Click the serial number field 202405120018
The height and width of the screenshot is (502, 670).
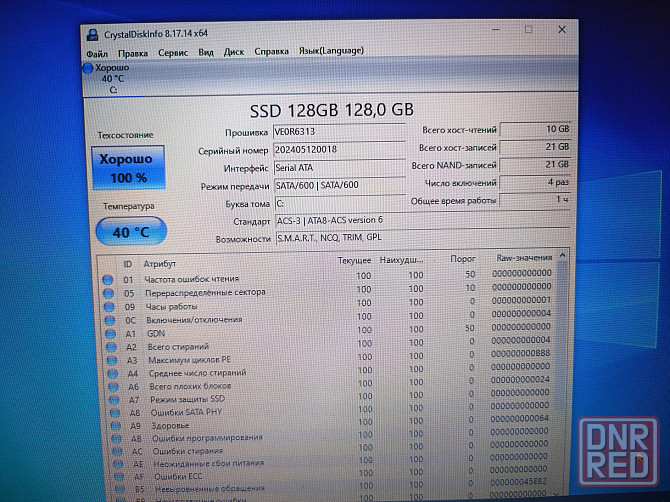pos(339,150)
